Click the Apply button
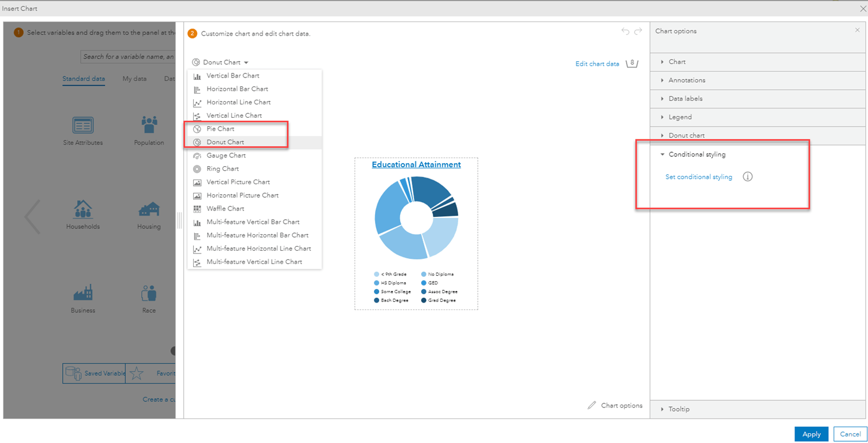The width and height of the screenshot is (868, 443). [x=811, y=434]
